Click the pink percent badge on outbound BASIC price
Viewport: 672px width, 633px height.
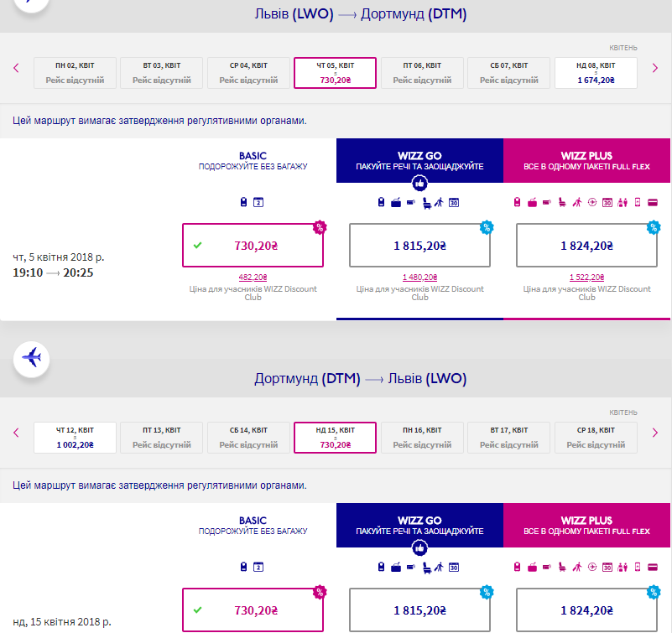tap(320, 227)
